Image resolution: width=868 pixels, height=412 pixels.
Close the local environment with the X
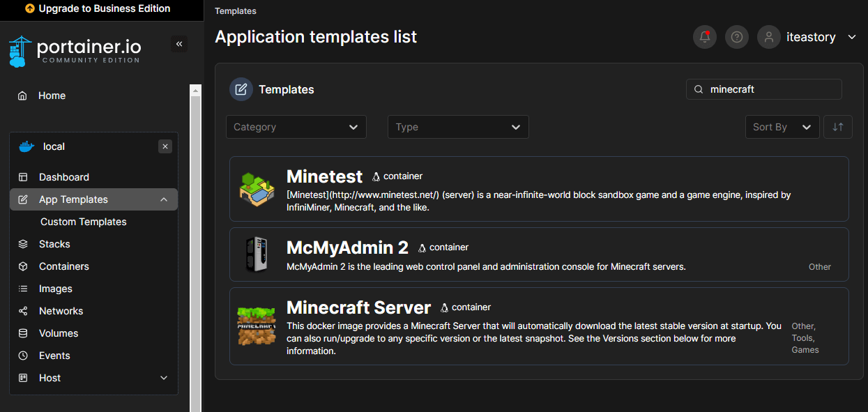[165, 146]
